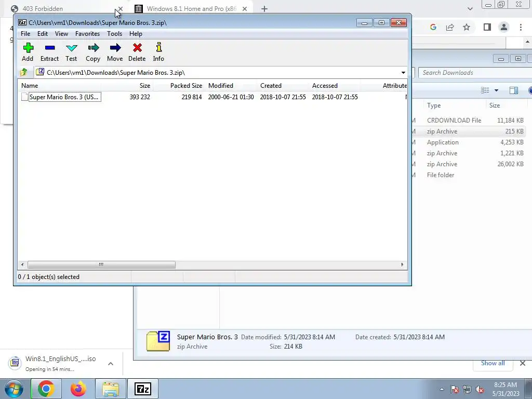Click the scroll-left arrow of file list
532x399 pixels.
[22, 264]
